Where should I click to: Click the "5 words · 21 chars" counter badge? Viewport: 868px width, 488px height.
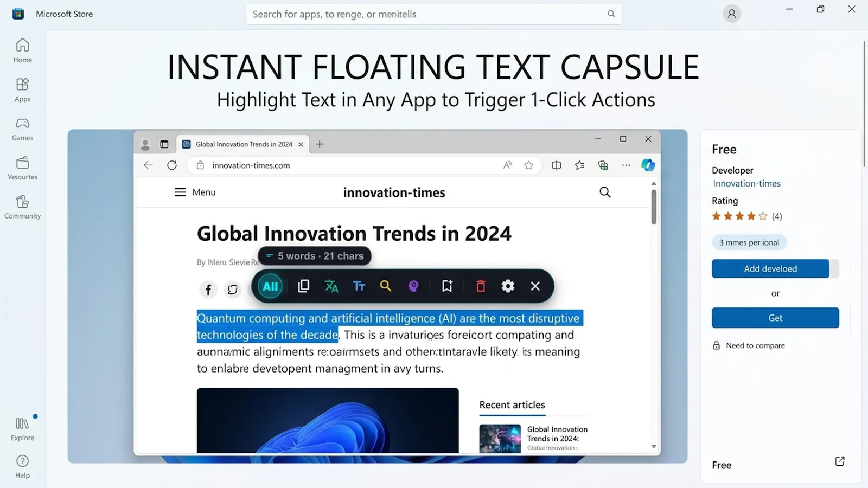click(315, 256)
